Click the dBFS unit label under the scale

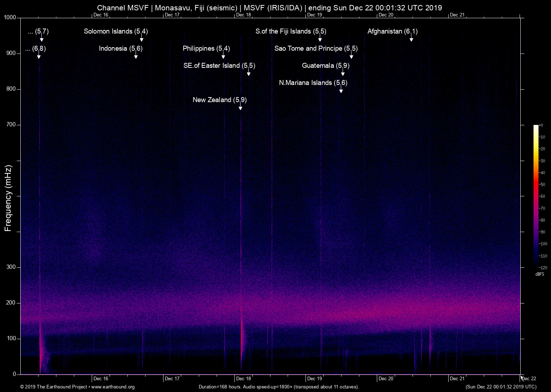pyautogui.click(x=540, y=274)
